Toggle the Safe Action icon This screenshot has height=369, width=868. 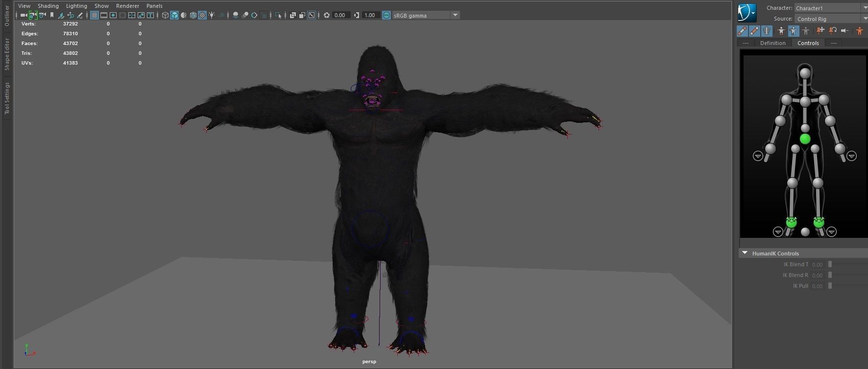point(141,15)
